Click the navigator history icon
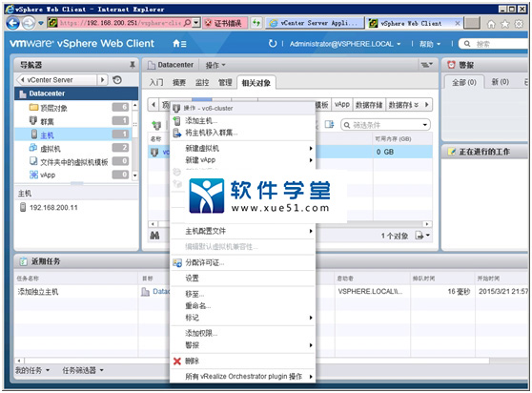 point(117,80)
